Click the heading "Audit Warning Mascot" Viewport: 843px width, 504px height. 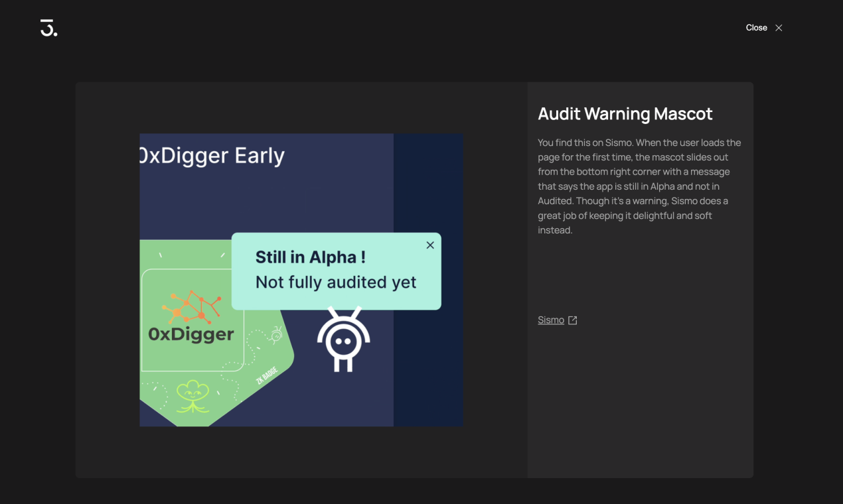point(625,113)
